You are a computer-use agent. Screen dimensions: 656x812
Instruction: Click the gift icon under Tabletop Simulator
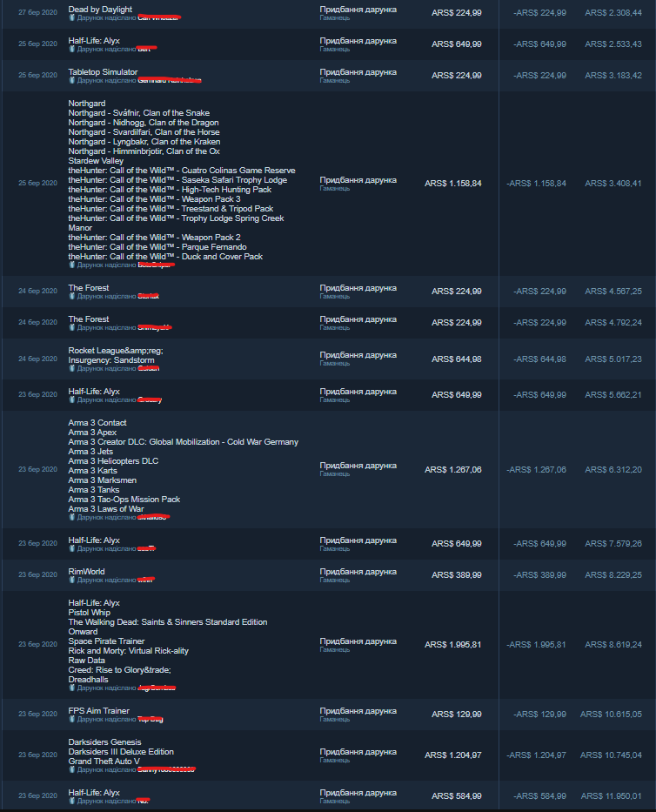click(72, 80)
